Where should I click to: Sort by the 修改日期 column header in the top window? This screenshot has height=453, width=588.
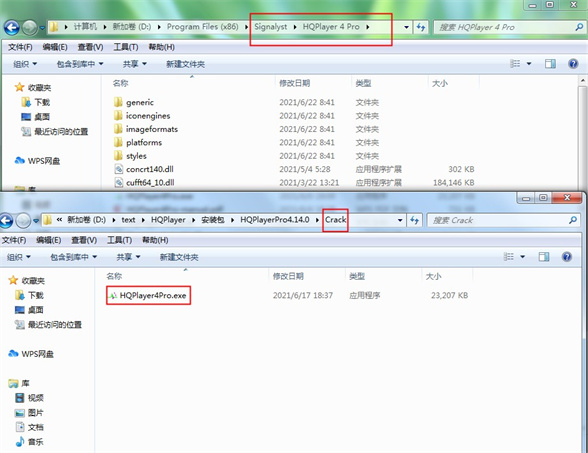294,83
